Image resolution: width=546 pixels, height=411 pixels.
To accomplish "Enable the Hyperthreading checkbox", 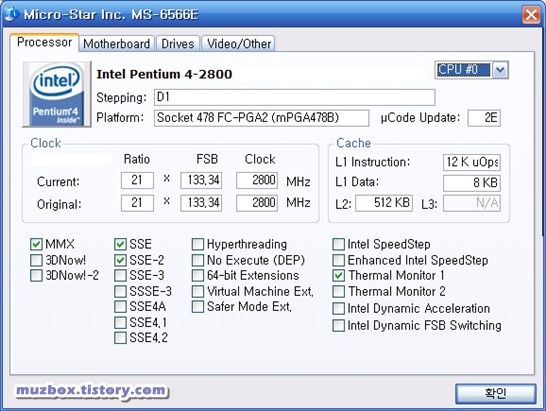I will 198,245.
